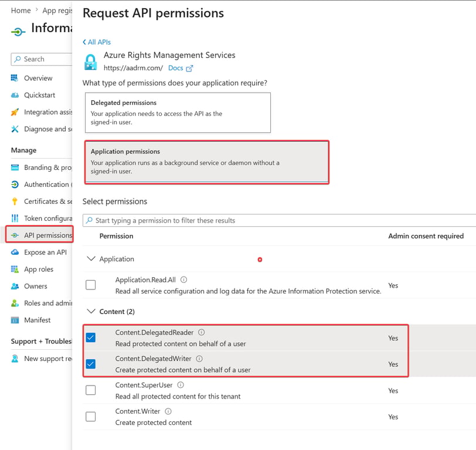Click the https://aadrm.com/ URL text

[x=133, y=68]
